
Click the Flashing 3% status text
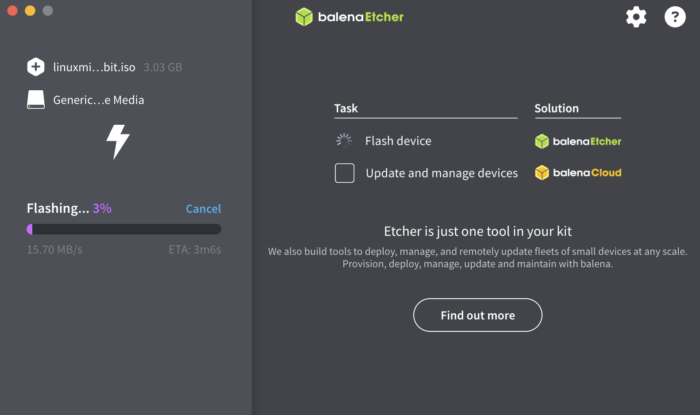[69, 209]
